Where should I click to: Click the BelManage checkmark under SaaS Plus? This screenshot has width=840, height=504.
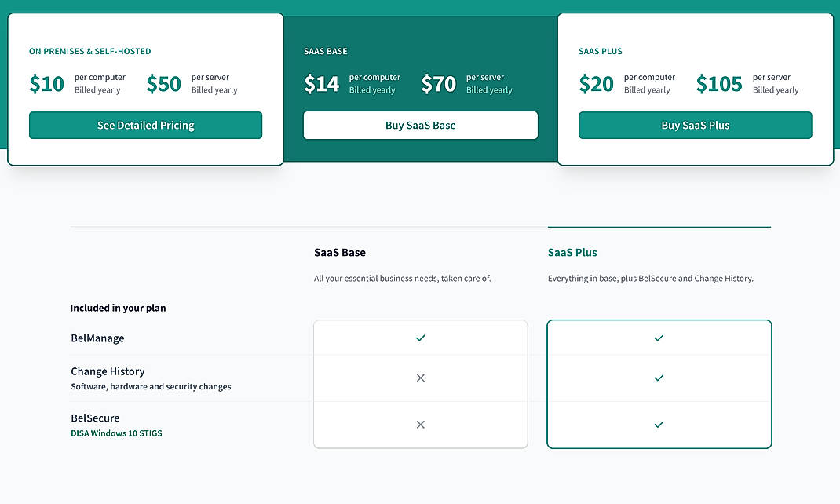(x=659, y=338)
